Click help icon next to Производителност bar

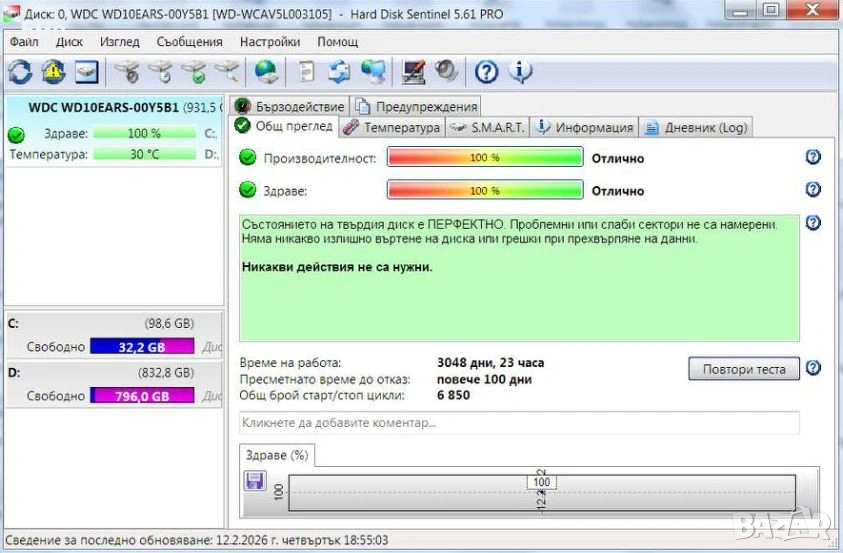click(812, 157)
